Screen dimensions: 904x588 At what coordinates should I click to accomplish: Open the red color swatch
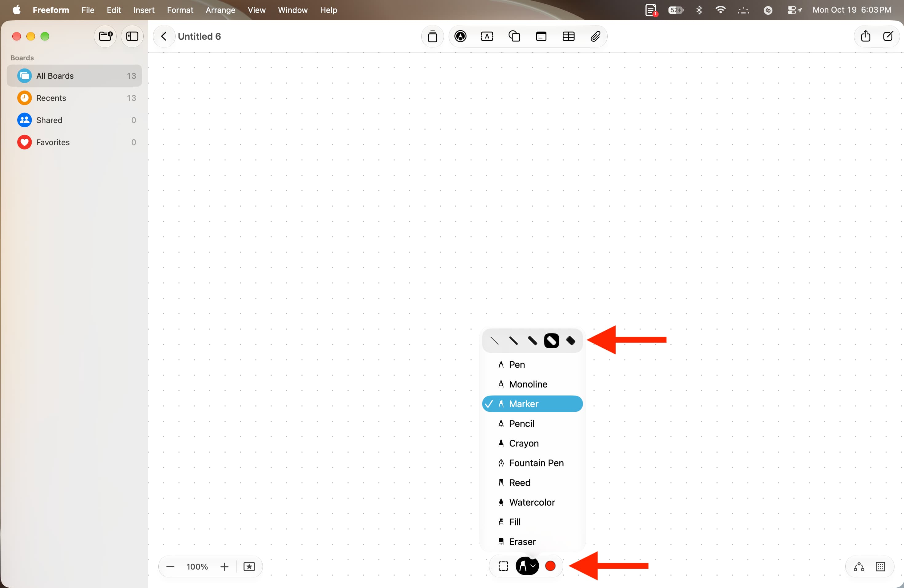pyautogui.click(x=550, y=566)
